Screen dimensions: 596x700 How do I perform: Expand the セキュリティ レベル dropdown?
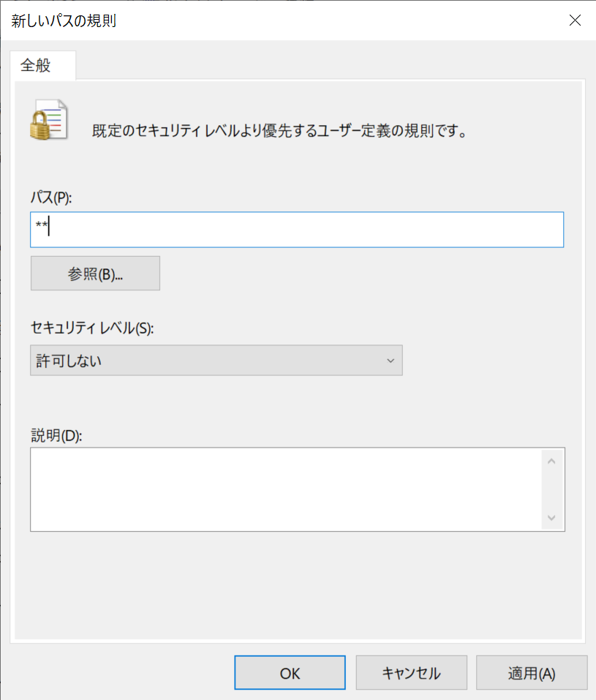(x=216, y=361)
